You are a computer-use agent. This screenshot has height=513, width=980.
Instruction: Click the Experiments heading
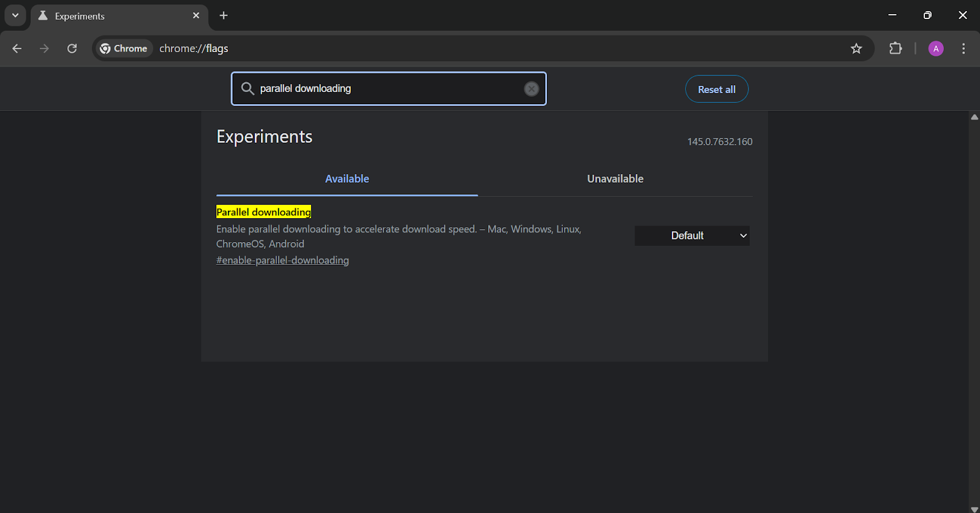pos(265,137)
